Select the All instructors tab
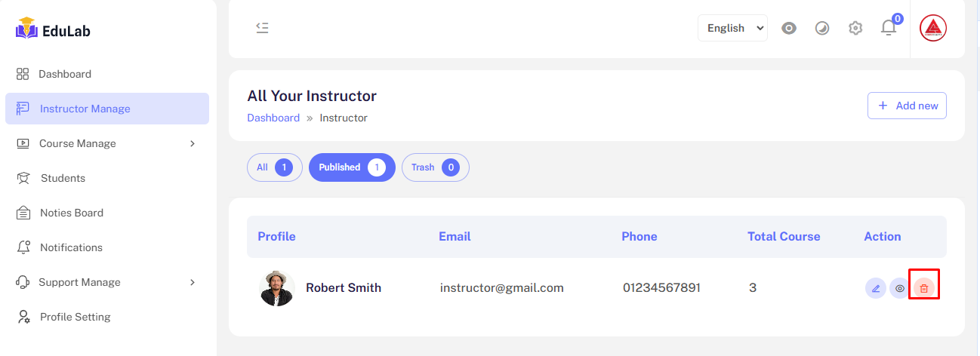Screen dimensions: 980x356 click(x=274, y=167)
